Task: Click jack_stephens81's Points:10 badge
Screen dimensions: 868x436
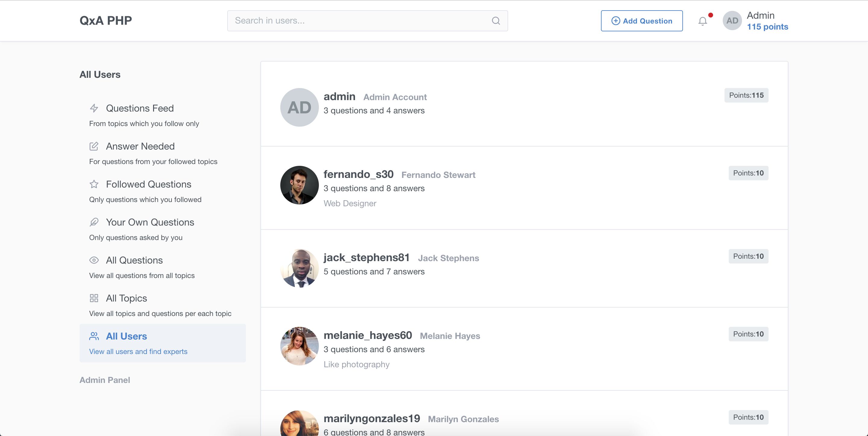Action: [x=748, y=256]
